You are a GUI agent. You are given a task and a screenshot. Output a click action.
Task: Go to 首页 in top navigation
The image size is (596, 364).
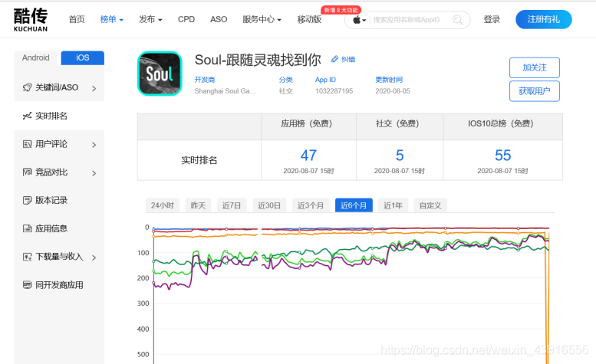(77, 19)
